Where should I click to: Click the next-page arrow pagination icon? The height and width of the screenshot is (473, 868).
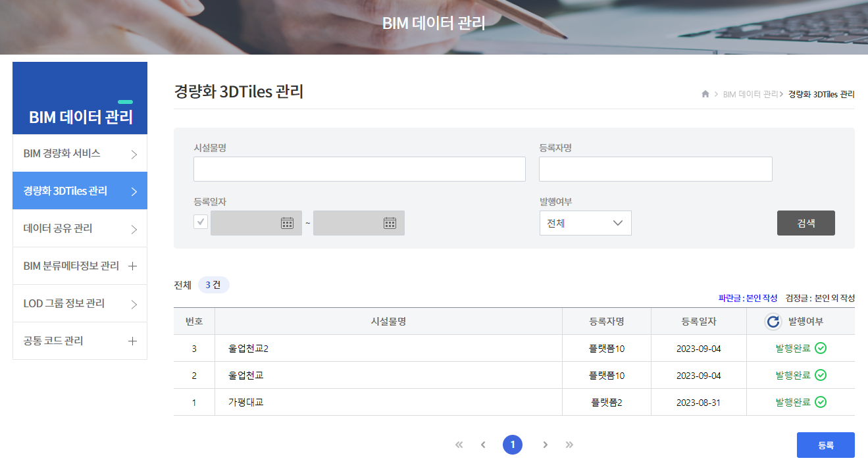(x=546, y=445)
